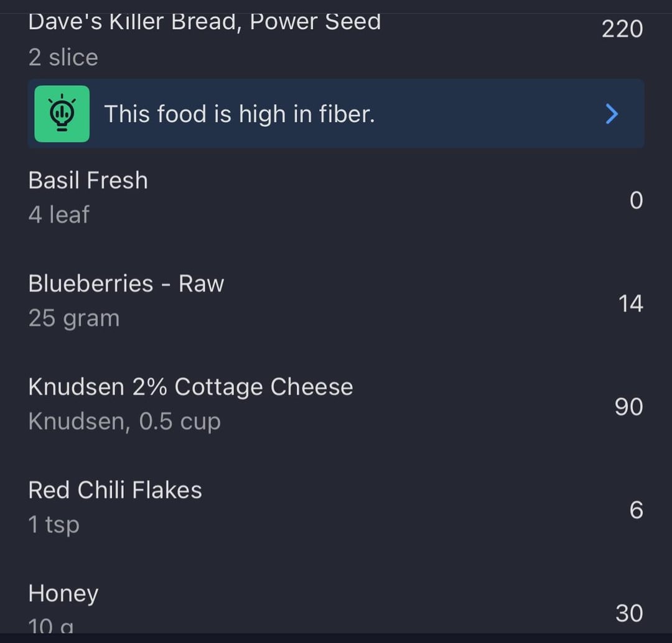Viewport: 672px width, 643px height.
Task: Open Knudsen 2% Cottage Cheese entry
Action: [x=336, y=404]
